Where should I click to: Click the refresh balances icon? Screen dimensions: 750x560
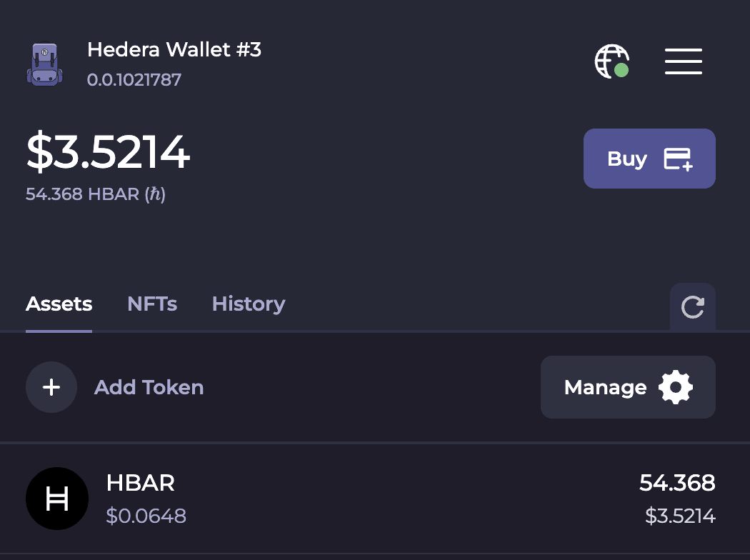pyautogui.click(x=692, y=308)
